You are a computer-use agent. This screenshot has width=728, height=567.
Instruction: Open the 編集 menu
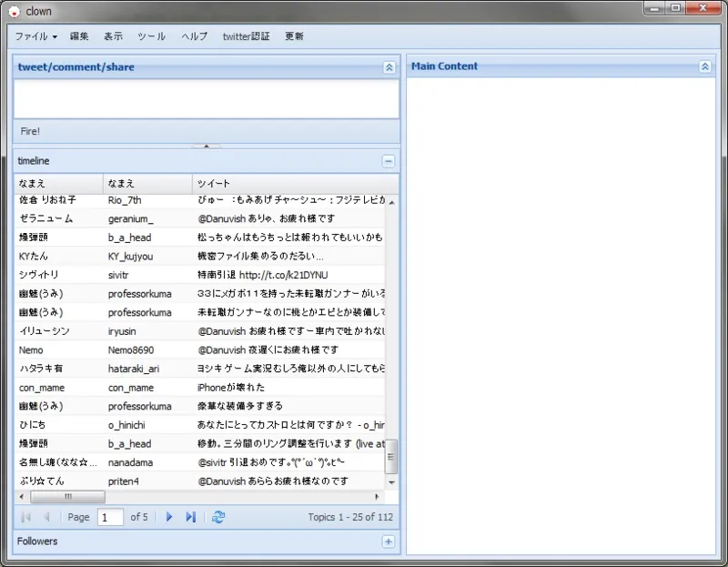pos(79,36)
